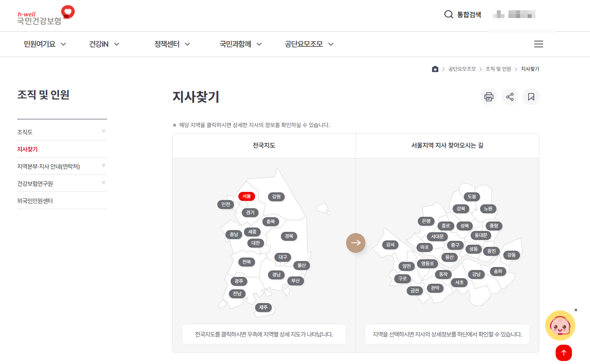Select 울산 on the national map

click(301, 265)
